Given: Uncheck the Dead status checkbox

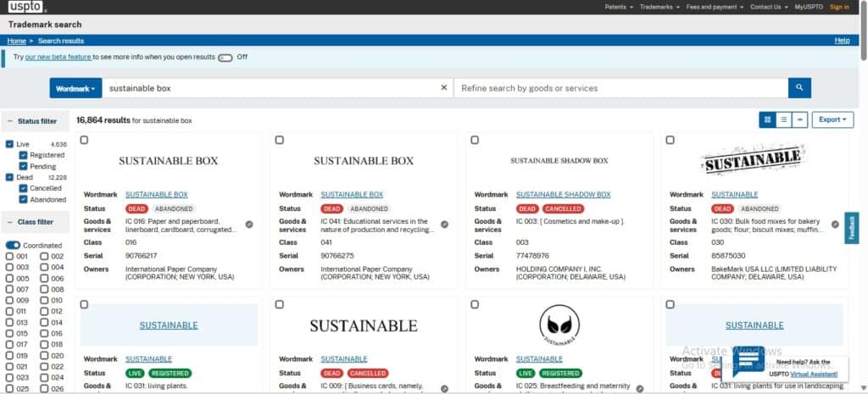Looking at the screenshot, I should click(9, 178).
